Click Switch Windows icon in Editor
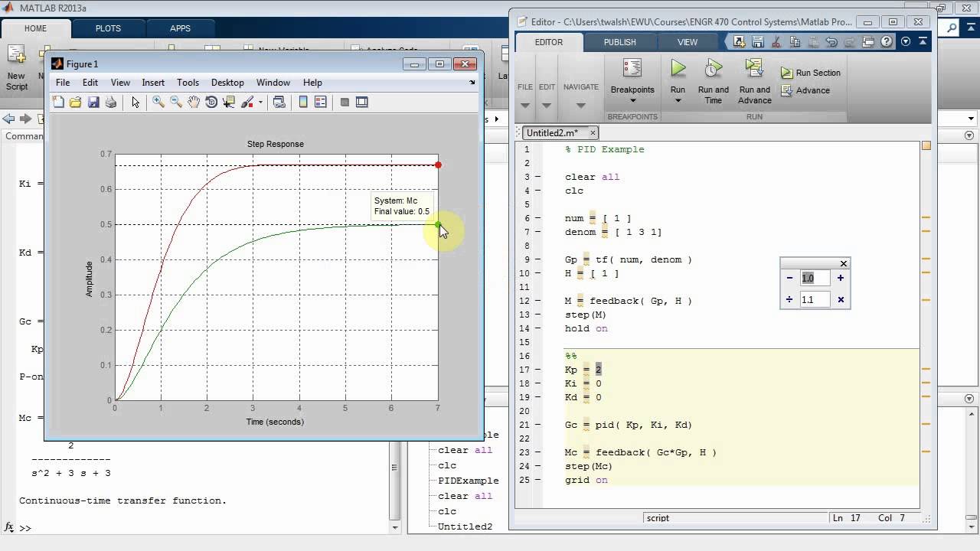980x551 pixels. (869, 42)
